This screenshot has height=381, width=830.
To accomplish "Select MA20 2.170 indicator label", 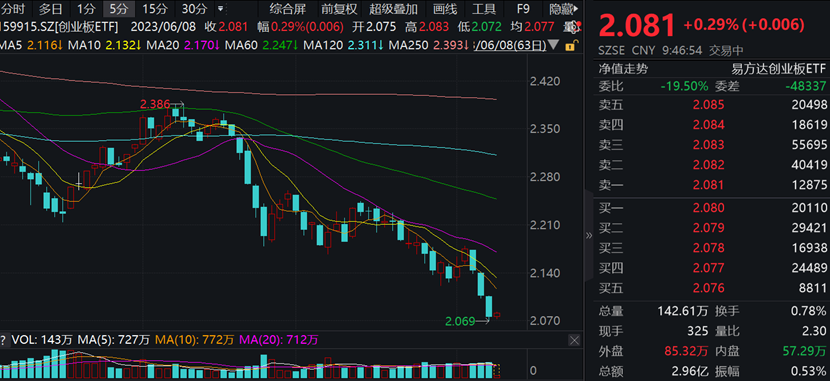I will [x=183, y=46].
